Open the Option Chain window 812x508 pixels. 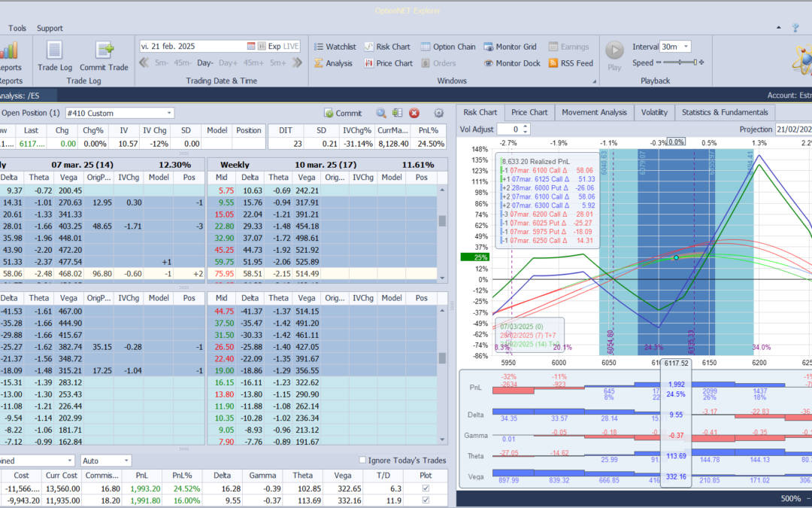click(448, 47)
